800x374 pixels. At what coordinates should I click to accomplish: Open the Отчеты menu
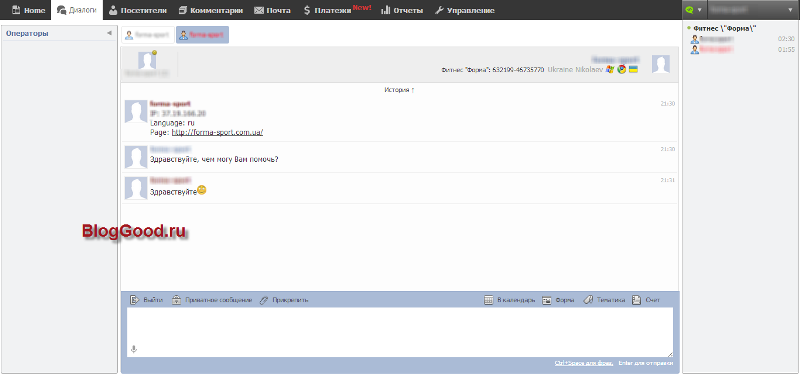tap(402, 10)
